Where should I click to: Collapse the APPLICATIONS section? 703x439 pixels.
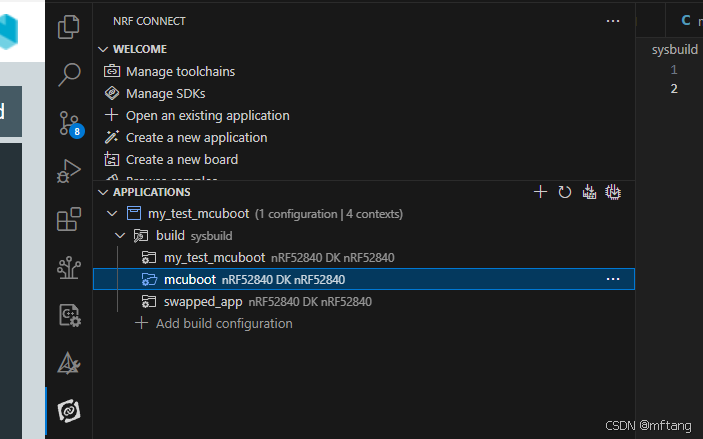click(x=103, y=192)
